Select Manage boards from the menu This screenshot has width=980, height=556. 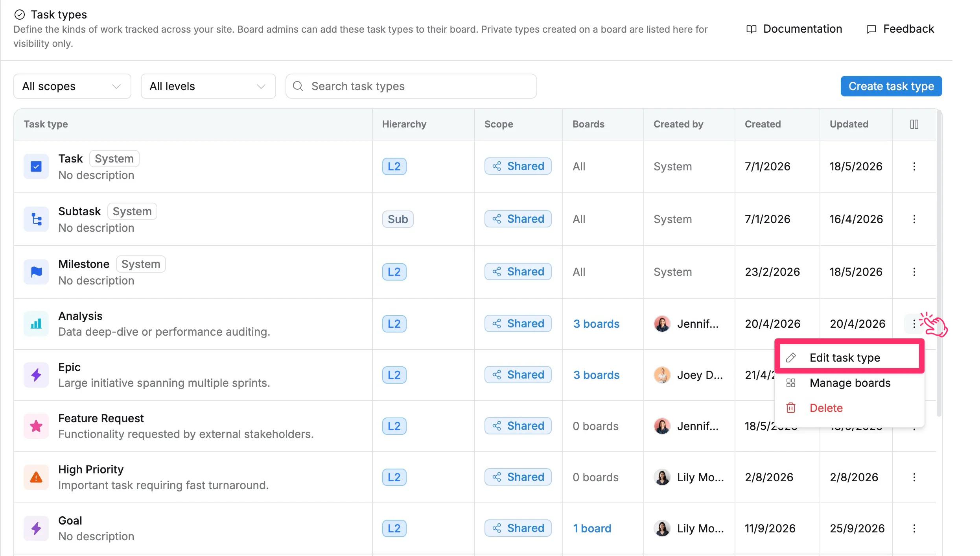pos(849,383)
